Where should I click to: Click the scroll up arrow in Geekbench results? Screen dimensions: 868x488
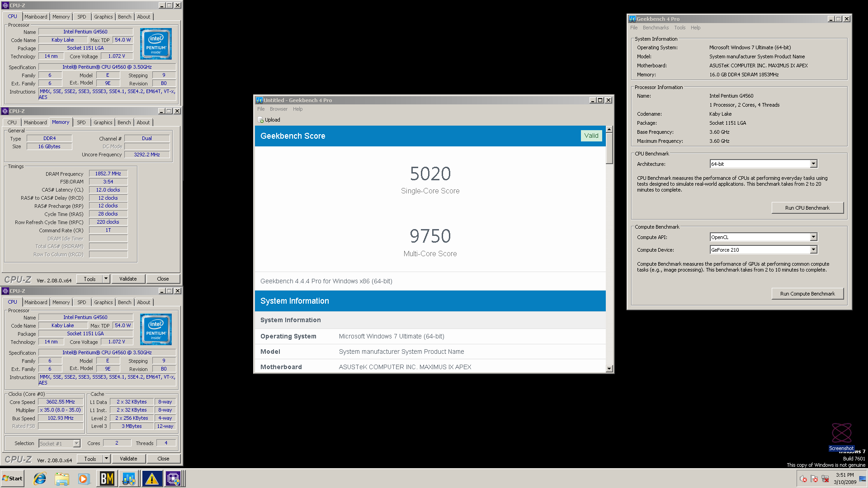tap(609, 129)
